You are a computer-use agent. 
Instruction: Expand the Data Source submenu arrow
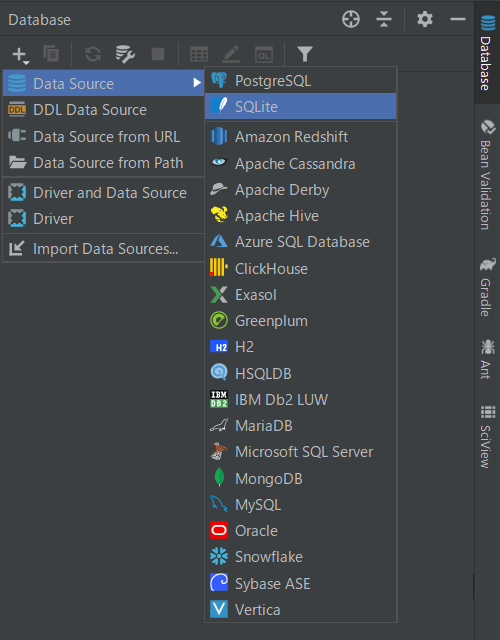197,83
